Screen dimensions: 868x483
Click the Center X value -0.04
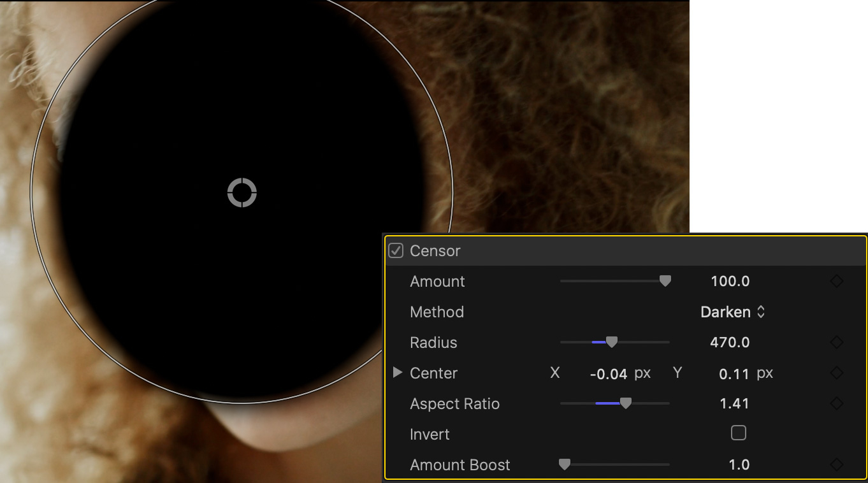pos(609,373)
